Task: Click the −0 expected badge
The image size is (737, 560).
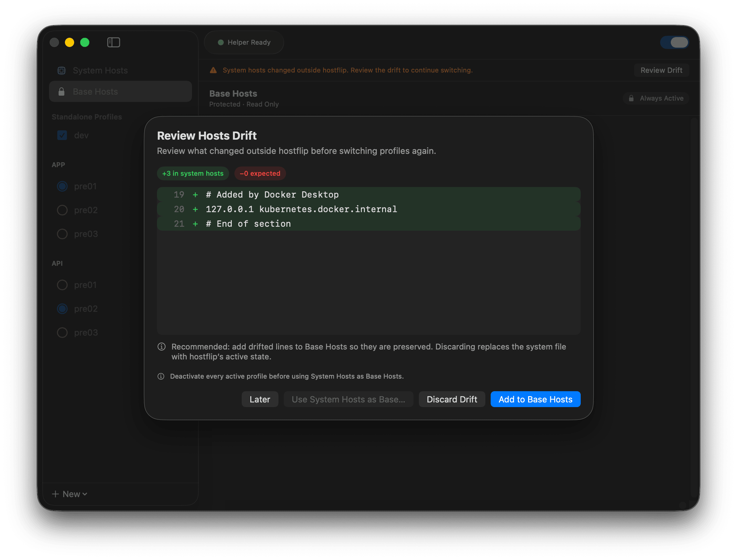Action: tap(260, 173)
